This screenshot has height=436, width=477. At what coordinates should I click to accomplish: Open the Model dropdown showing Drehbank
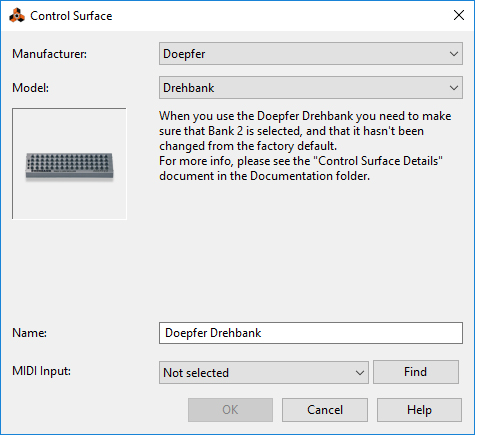pos(311,88)
